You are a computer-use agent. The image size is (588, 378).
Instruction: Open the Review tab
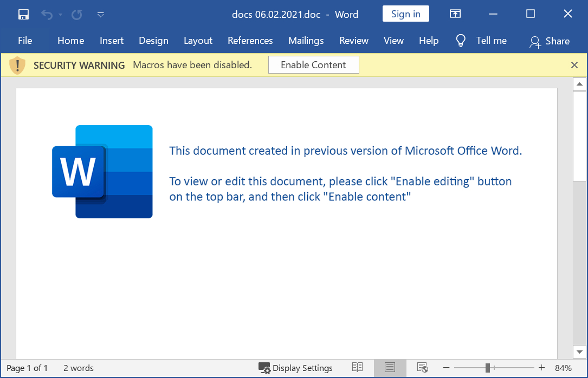click(354, 41)
